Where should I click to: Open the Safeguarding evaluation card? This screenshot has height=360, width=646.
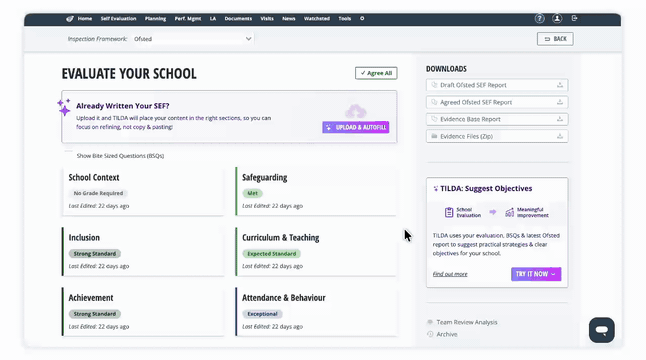(x=316, y=191)
